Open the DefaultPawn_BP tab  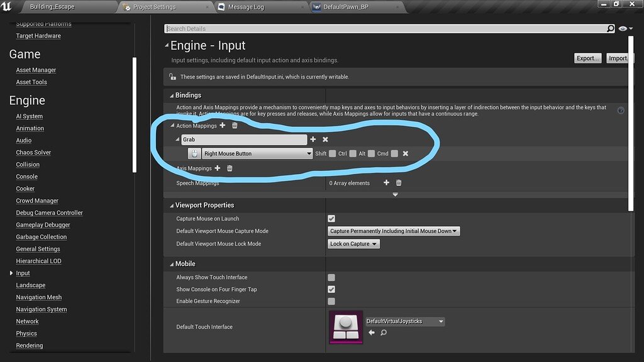347,8
